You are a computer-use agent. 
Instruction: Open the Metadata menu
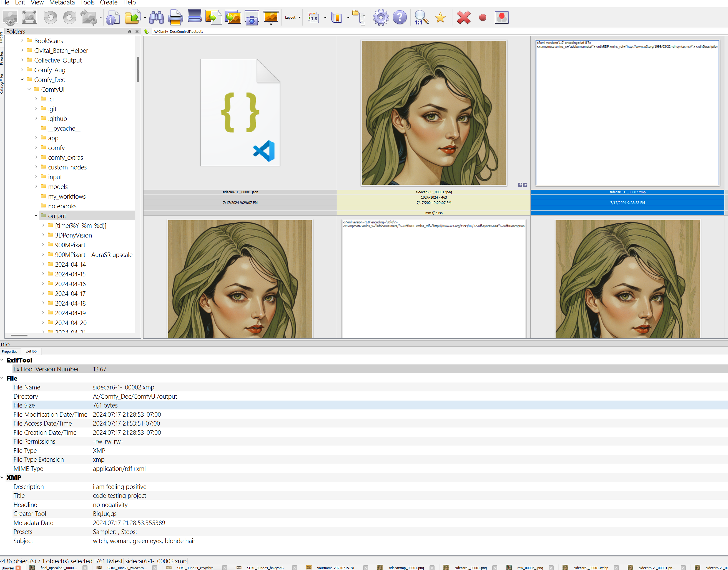coord(62,3)
